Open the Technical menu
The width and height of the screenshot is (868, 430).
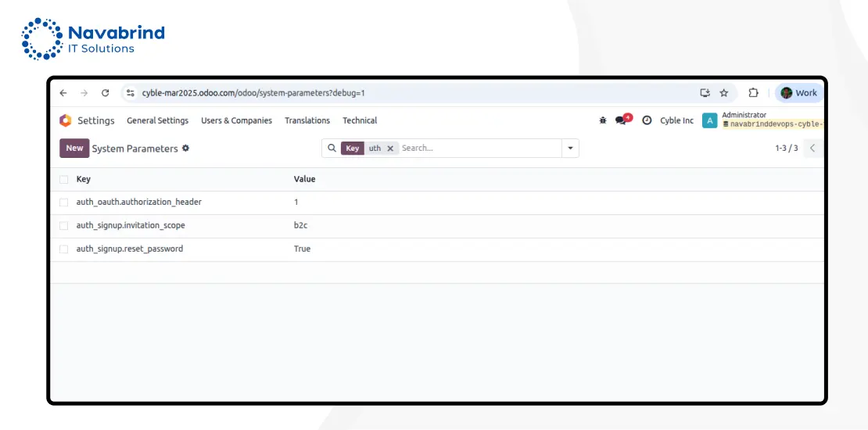360,120
